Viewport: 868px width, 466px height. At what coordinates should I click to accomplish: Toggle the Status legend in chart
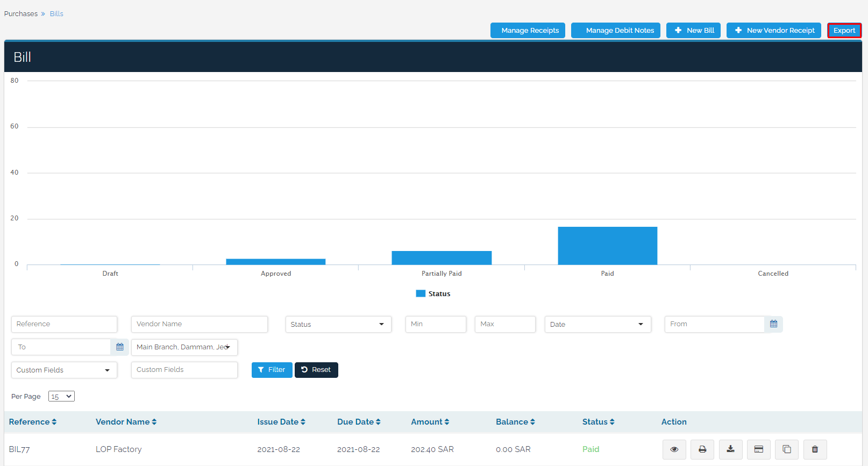(x=433, y=293)
